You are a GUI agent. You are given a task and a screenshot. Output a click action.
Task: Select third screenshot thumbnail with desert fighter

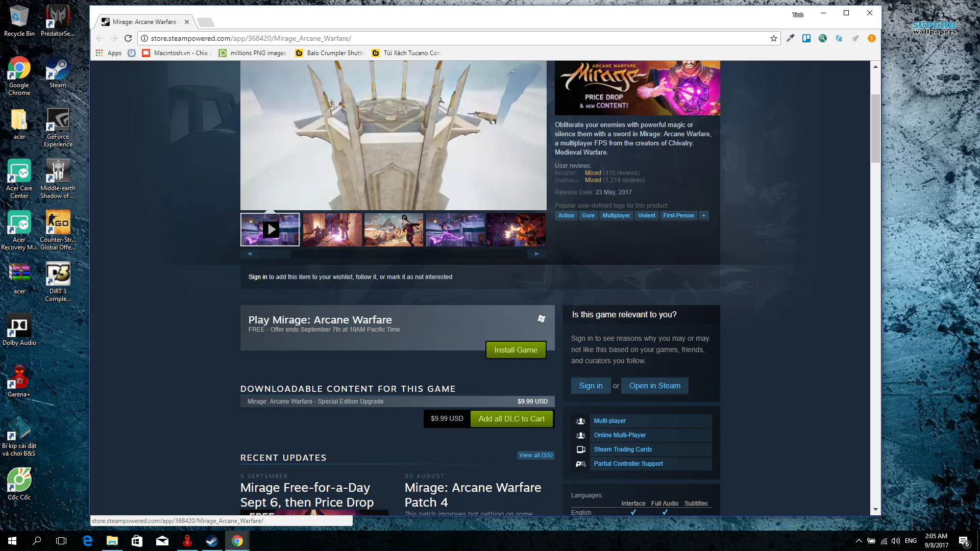pyautogui.click(x=394, y=230)
